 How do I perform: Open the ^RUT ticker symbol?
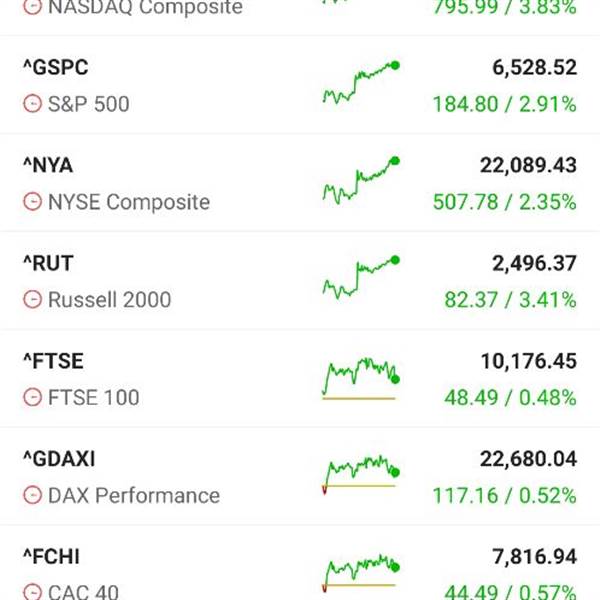pyautogui.click(x=48, y=264)
